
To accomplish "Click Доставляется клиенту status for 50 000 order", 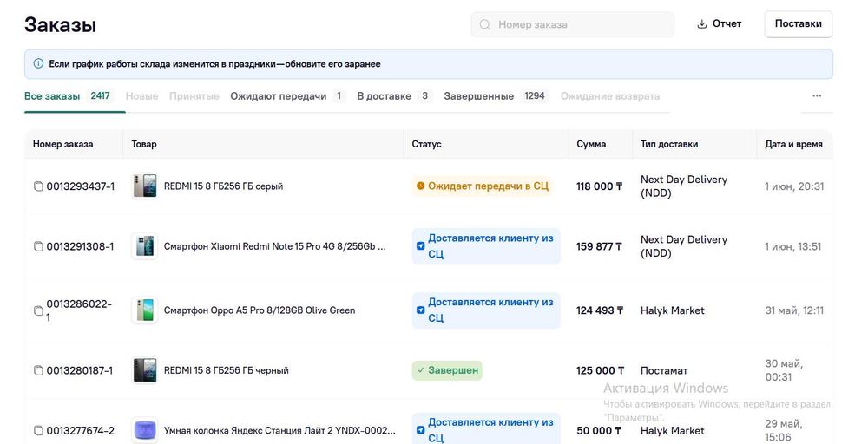I will click(486, 429).
